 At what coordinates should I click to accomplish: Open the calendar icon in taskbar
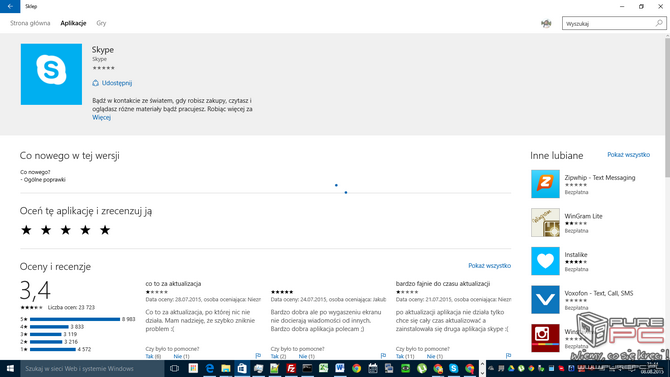[x=373, y=368]
